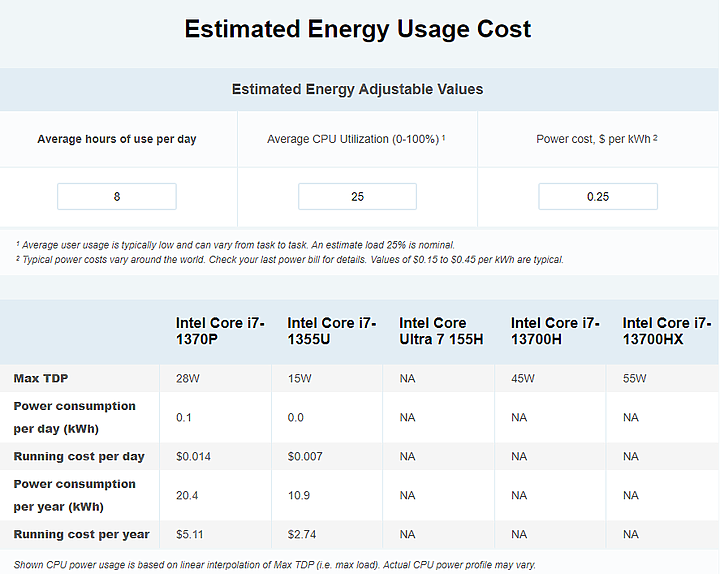Click the 20.4 yearly kWh value
Image resolution: width=720 pixels, height=574 pixels.
pyautogui.click(x=187, y=495)
